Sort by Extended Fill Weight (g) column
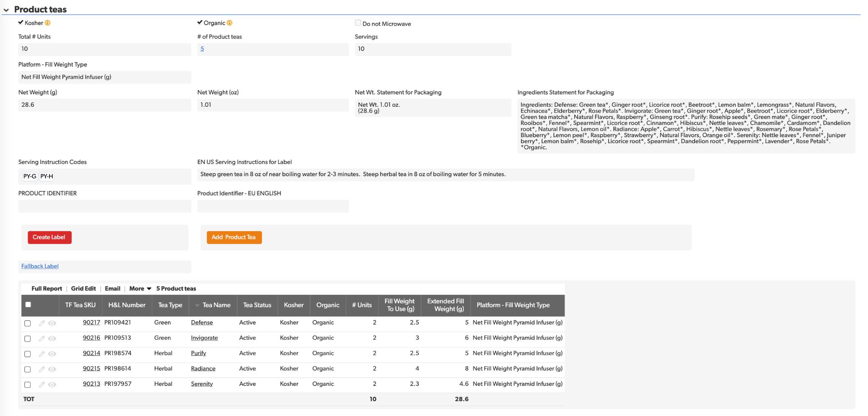 tap(445, 305)
